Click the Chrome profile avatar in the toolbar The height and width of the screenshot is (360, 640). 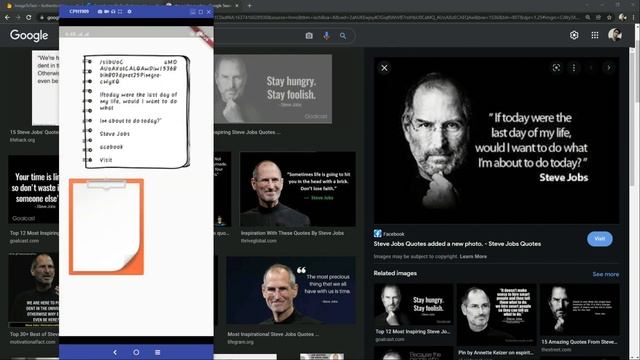622,18
